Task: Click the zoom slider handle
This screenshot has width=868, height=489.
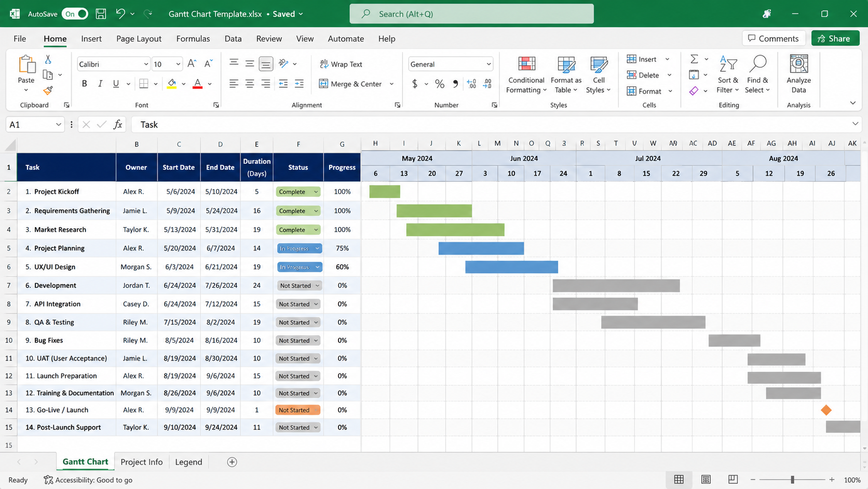Action: click(x=792, y=480)
